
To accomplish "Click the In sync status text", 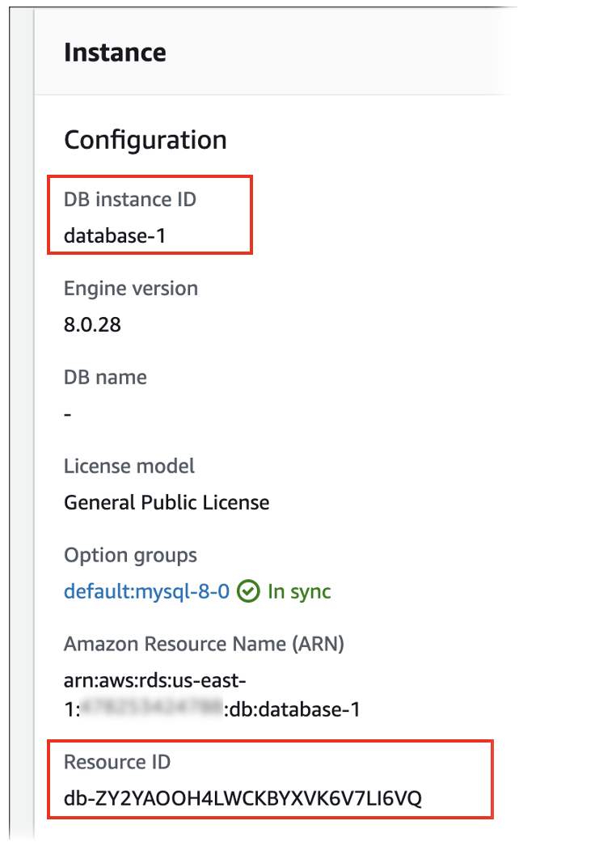I will (x=299, y=591).
